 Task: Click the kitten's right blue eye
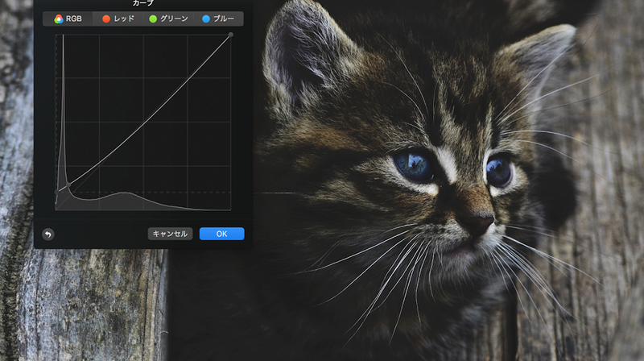497,170
